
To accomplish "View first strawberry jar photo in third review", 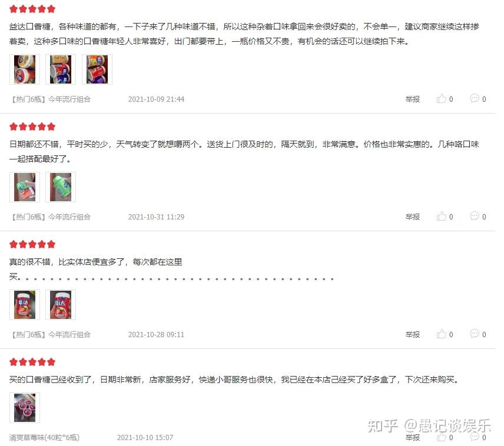I will click(x=25, y=305).
